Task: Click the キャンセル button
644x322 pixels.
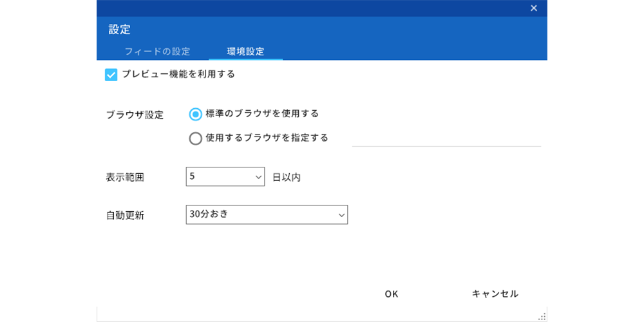Action: 495,294
